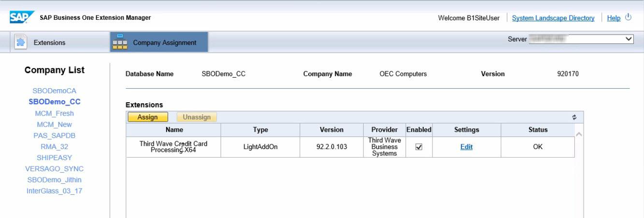Select SHIPEASY company
Image resolution: width=644 pixels, height=218 pixels.
click(55, 159)
